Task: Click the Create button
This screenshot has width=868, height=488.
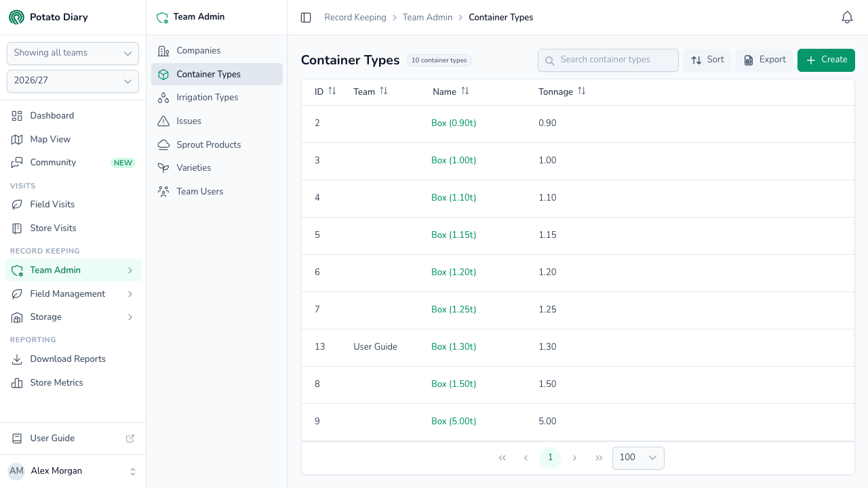Action: click(x=826, y=60)
